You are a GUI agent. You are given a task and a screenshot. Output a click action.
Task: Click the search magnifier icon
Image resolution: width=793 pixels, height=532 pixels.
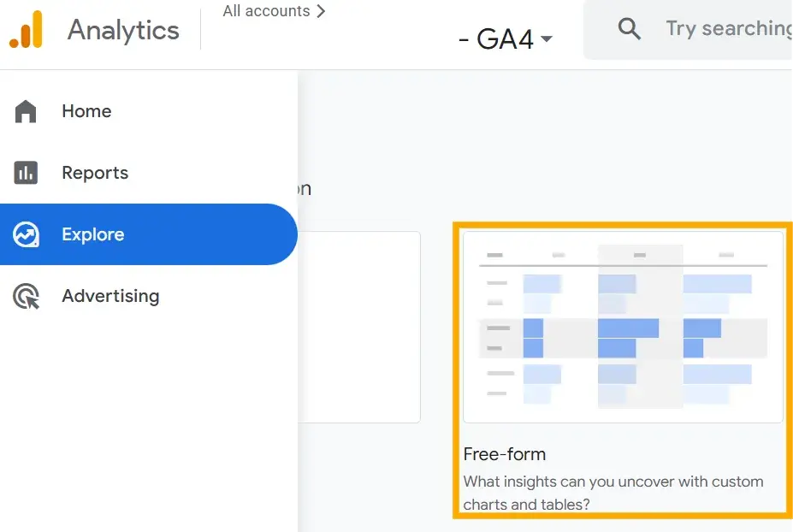[629, 29]
